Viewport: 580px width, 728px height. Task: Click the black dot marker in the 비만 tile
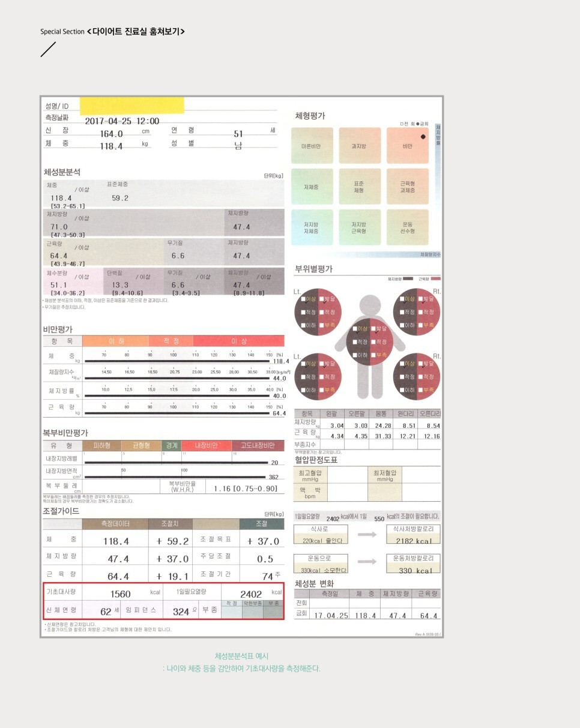[x=423, y=137]
